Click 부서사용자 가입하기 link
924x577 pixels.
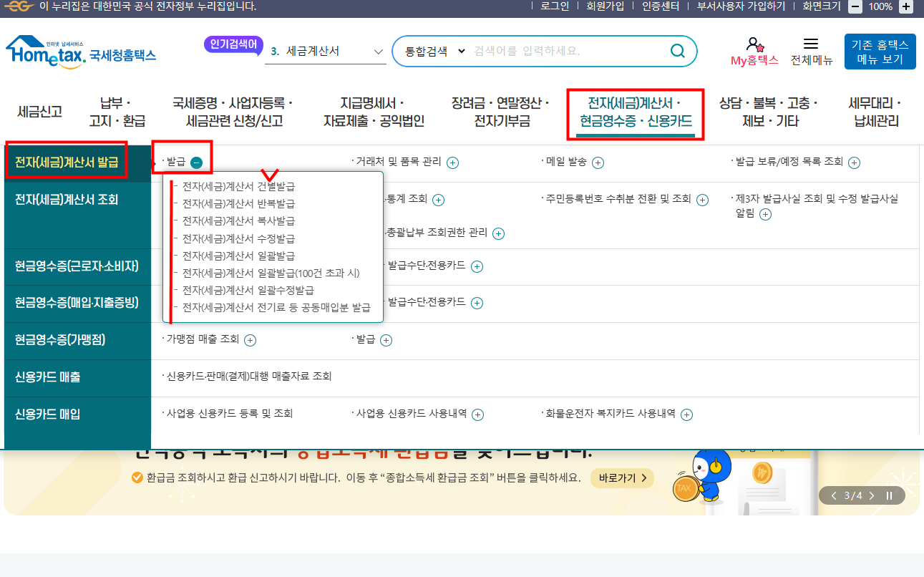click(741, 6)
